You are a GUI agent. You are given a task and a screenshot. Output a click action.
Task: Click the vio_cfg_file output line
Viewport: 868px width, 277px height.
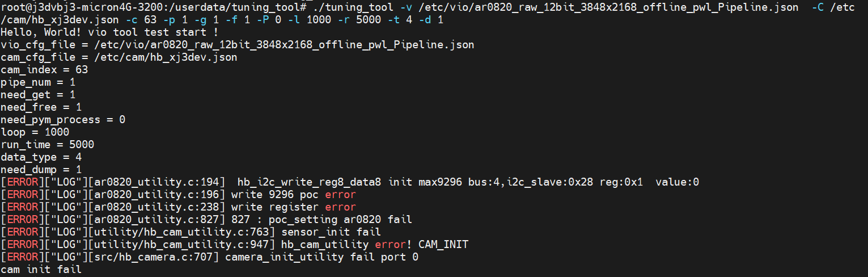coord(237,45)
